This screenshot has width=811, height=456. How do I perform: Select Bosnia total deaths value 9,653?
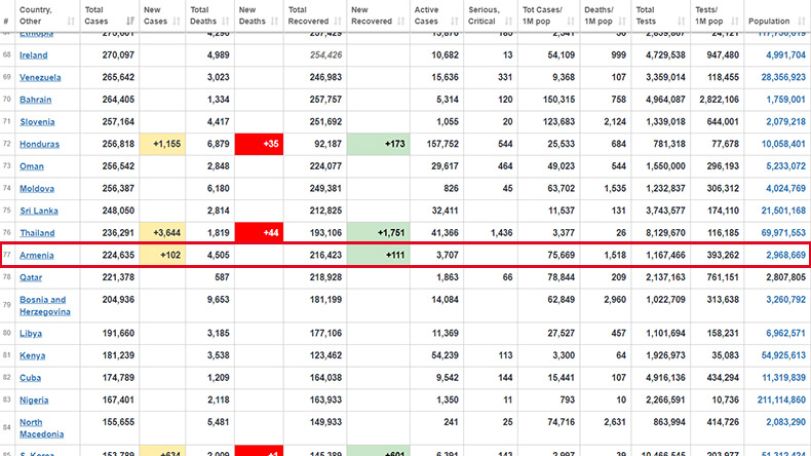pyautogui.click(x=218, y=300)
